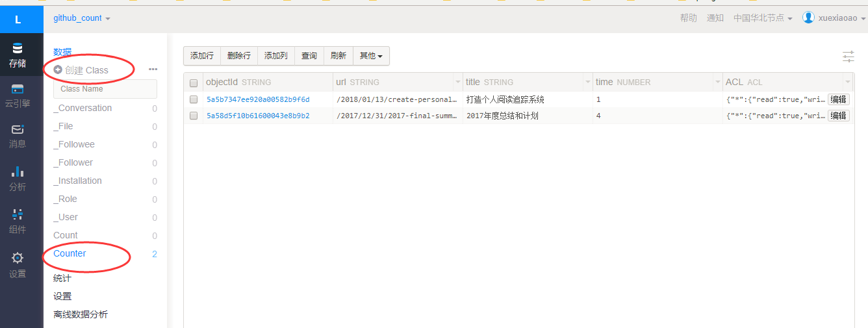Open the 组件 components icon

click(18, 214)
